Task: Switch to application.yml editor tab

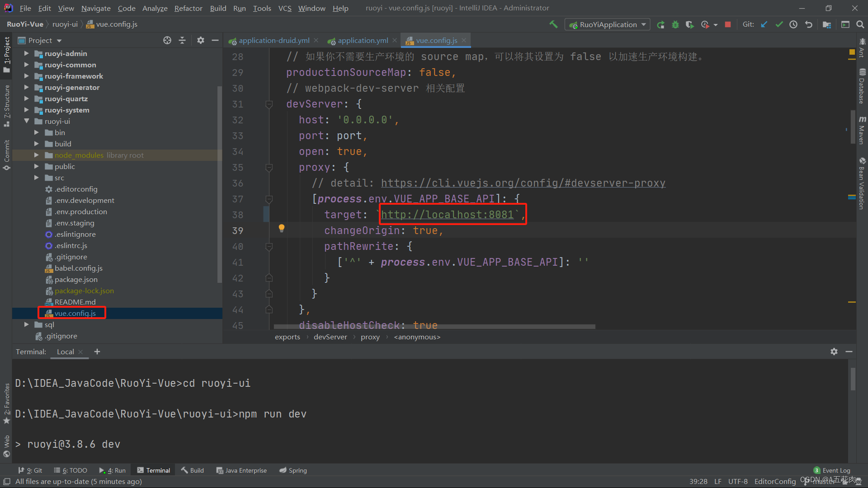Action: click(x=363, y=41)
